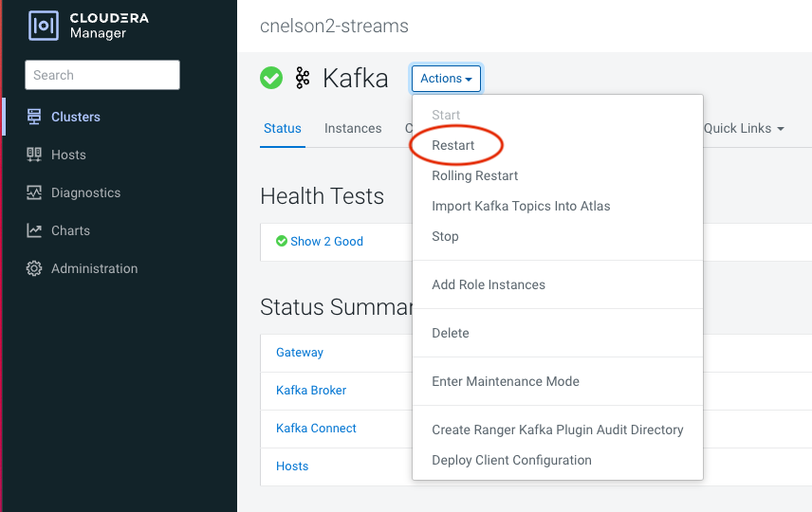Click the Kafka service logo icon
The height and width of the screenshot is (512, 812).
point(303,78)
